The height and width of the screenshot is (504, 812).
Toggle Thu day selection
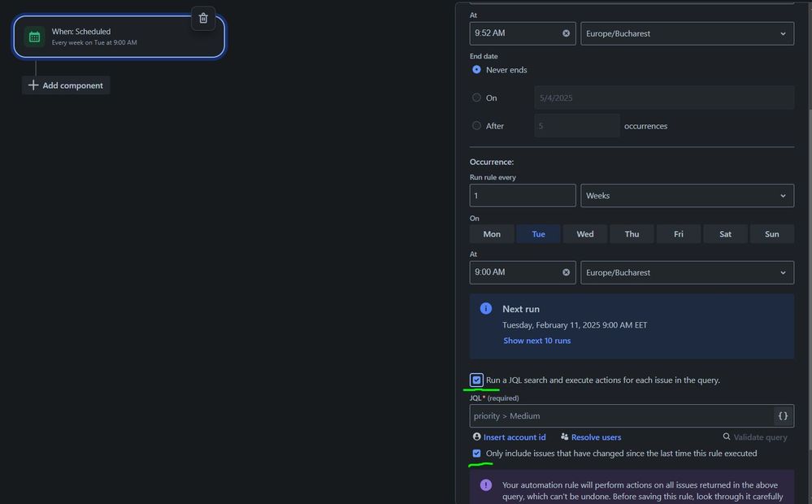click(632, 234)
